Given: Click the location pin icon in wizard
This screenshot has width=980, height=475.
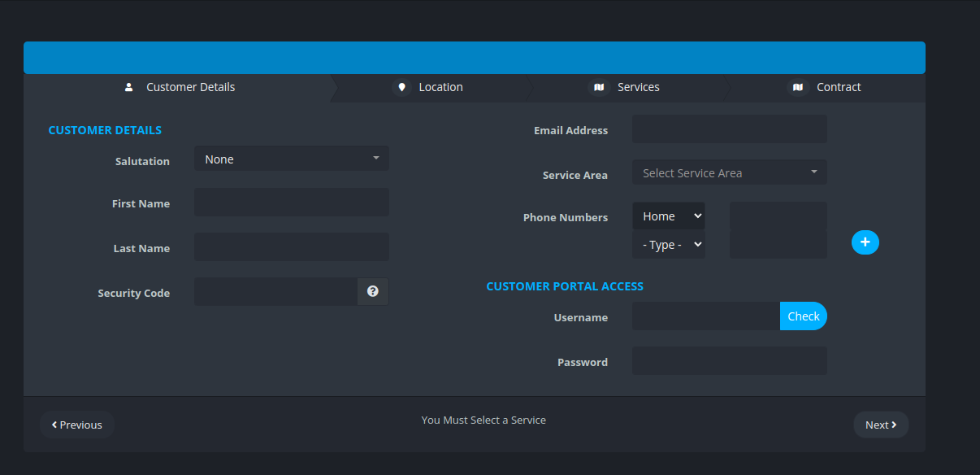Looking at the screenshot, I should [x=401, y=87].
